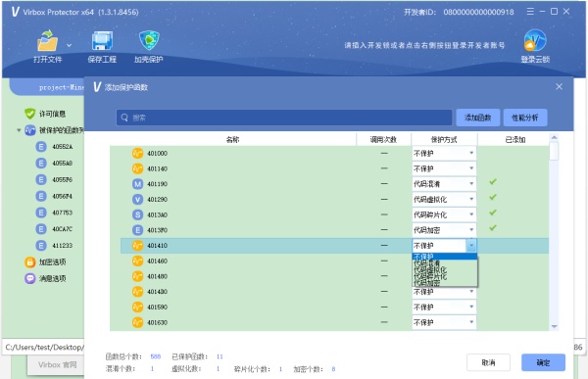The image size is (588, 379).
Task: Click the 性能分析 button
Action: (x=525, y=118)
